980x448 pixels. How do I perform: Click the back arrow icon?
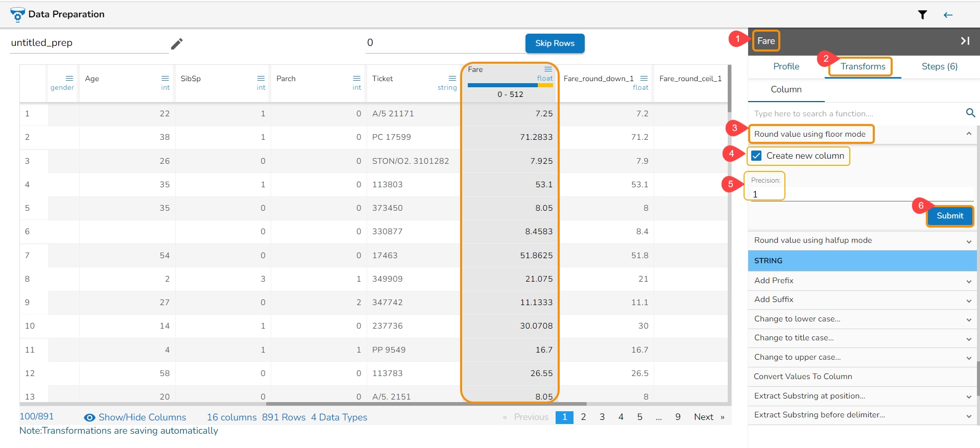[948, 15]
